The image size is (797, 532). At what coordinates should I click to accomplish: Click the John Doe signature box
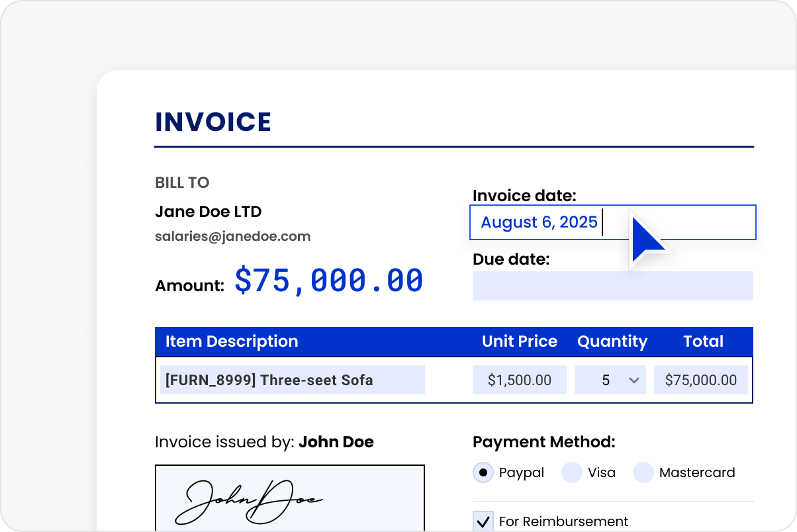pos(289,498)
